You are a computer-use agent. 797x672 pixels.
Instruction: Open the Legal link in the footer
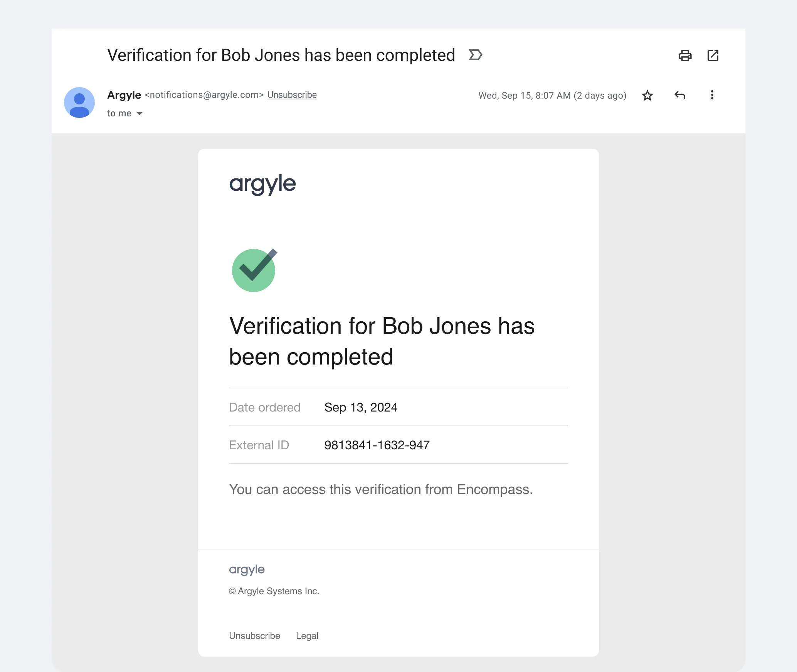point(307,636)
